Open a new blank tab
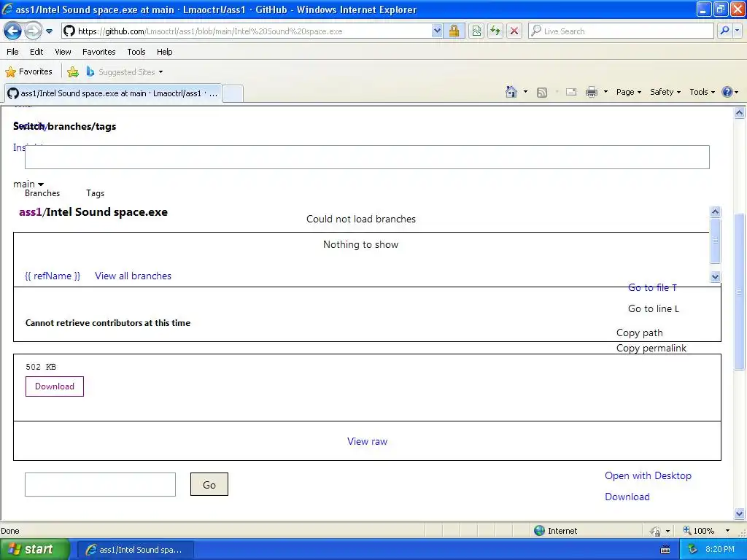 (233, 93)
